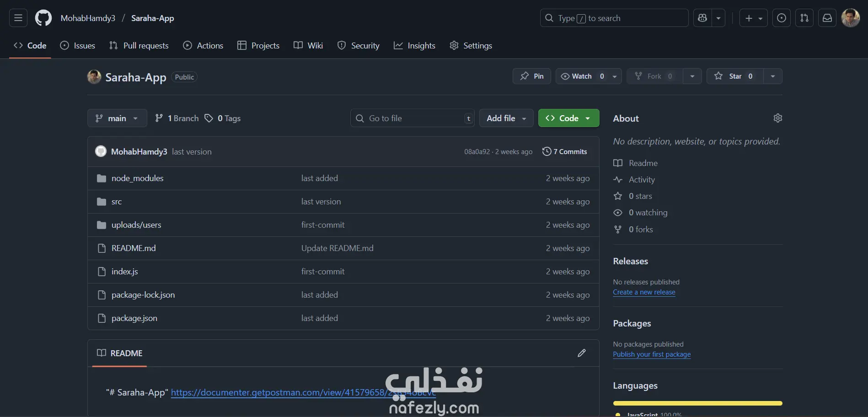Screen dimensions: 868x417
Task: Open the Postman documenter link in README
Action: (303, 392)
